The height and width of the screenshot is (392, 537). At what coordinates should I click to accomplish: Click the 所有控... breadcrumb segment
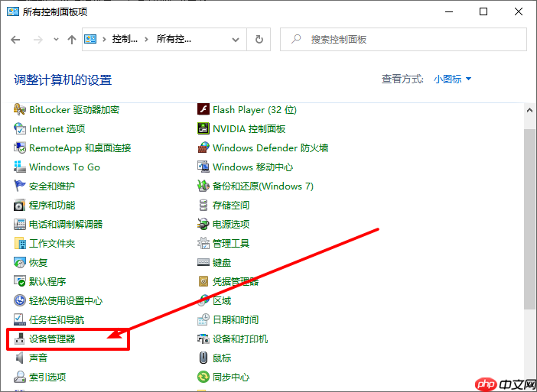coord(174,39)
